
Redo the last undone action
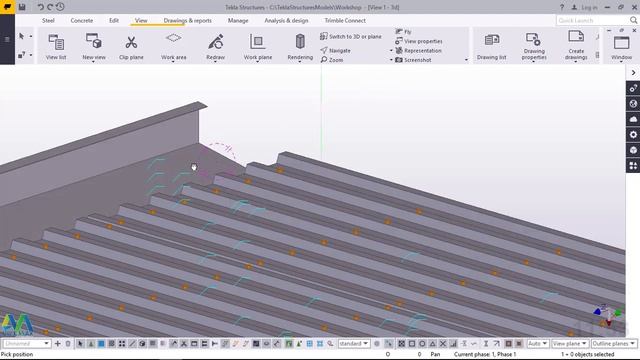(x=50, y=7)
